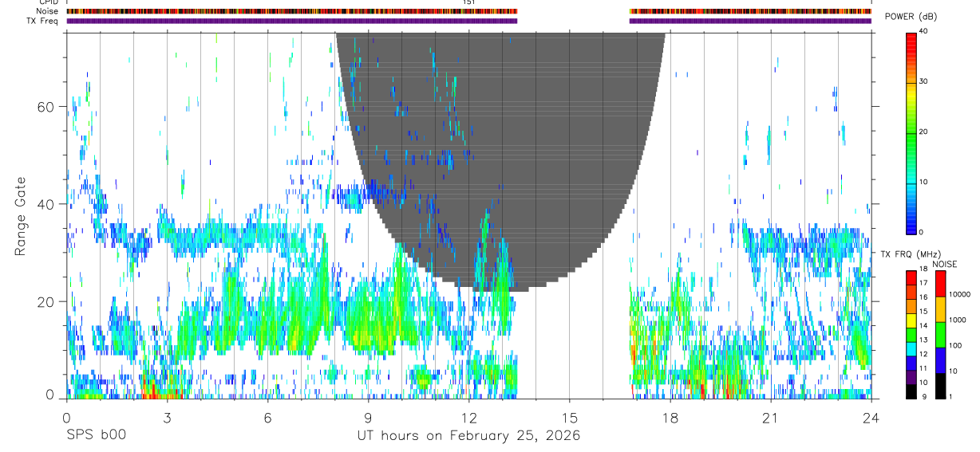Click the SPS b00 radar beam label
Viewport: 980px width, 452px height.
click(96, 435)
